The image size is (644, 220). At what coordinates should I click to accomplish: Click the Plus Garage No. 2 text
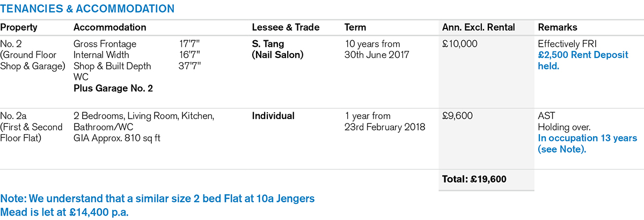pyautogui.click(x=113, y=88)
